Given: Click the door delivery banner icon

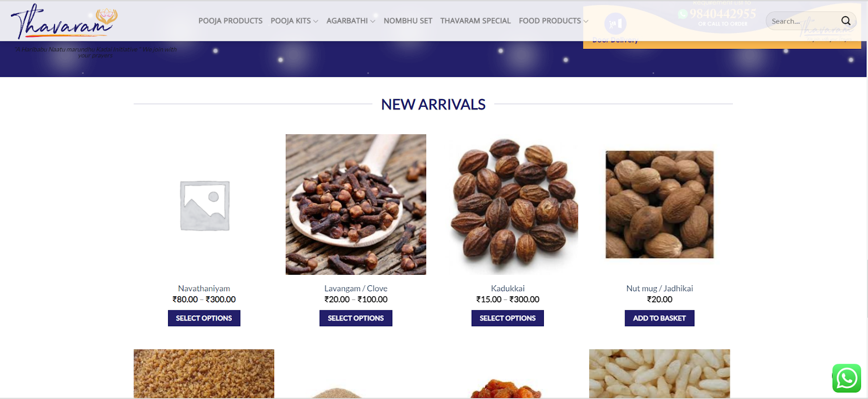Looking at the screenshot, I should (x=615, y=23).
